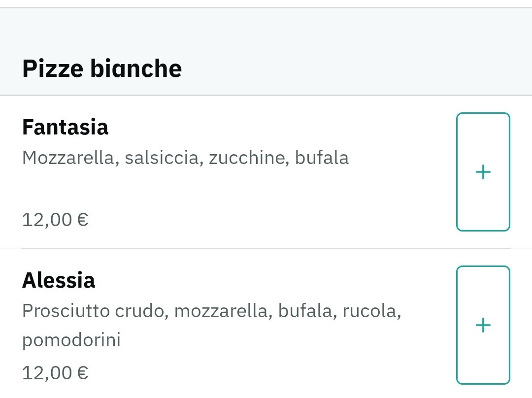The width and height of the screenshot is (532, 398).
Task: Add Alessia pizza with plus button
Action: [483, 325]
